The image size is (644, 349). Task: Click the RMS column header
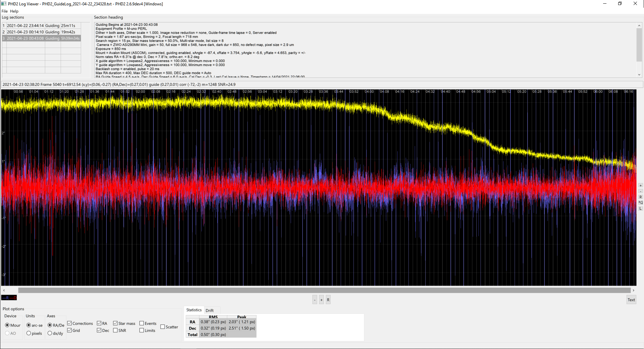pos(213,317)
